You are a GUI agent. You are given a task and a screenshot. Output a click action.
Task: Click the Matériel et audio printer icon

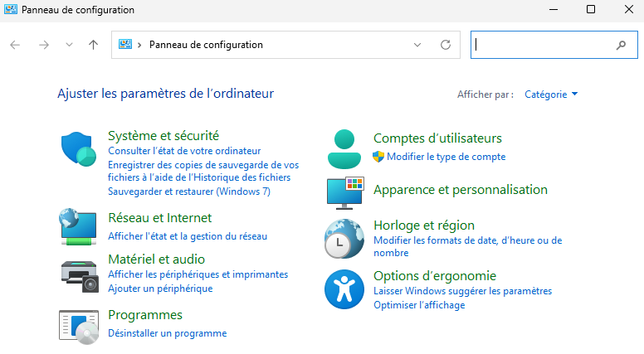click(x=80, y=274)
